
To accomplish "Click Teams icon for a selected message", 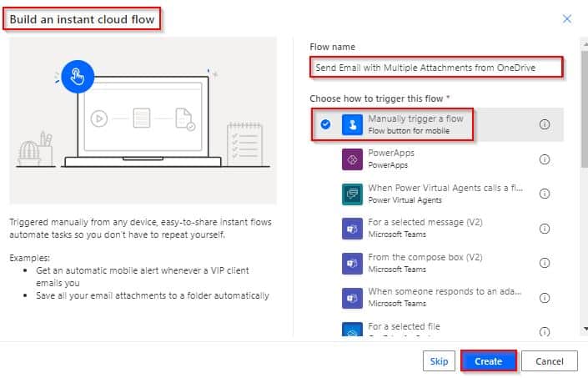I will [352, 229].
